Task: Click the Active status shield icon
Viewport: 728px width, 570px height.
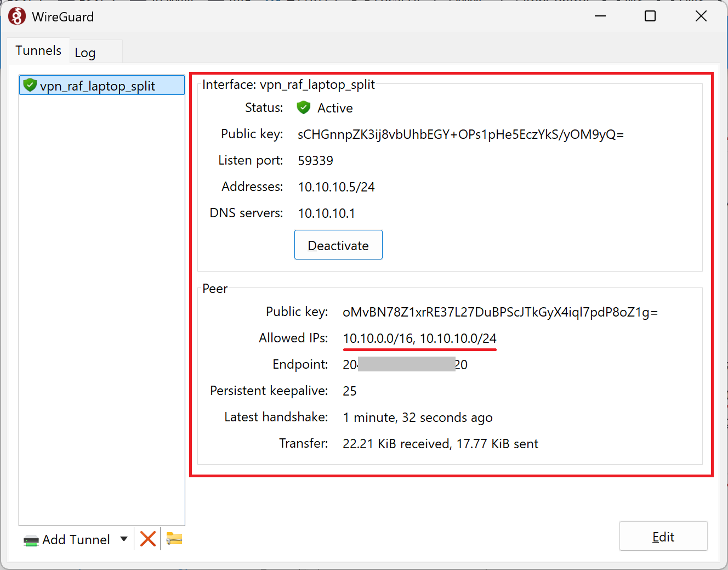Action: 304,108
